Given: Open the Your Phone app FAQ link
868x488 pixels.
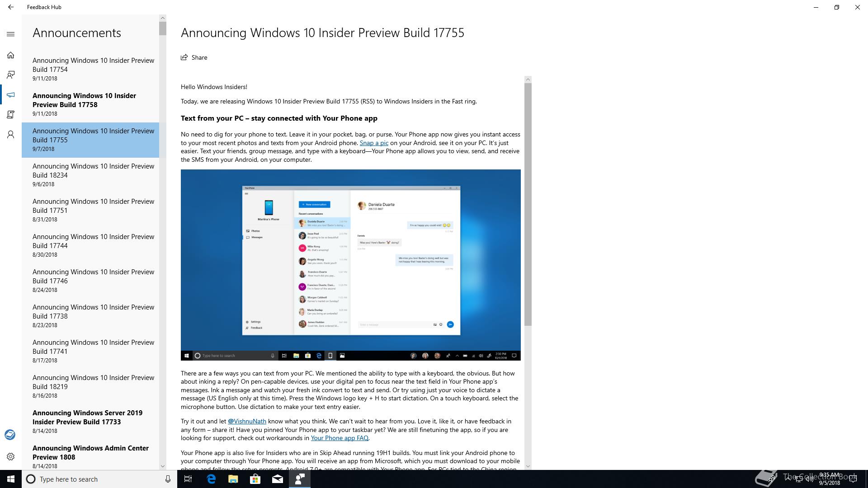Looking at the screenshot, I should 340,438.
